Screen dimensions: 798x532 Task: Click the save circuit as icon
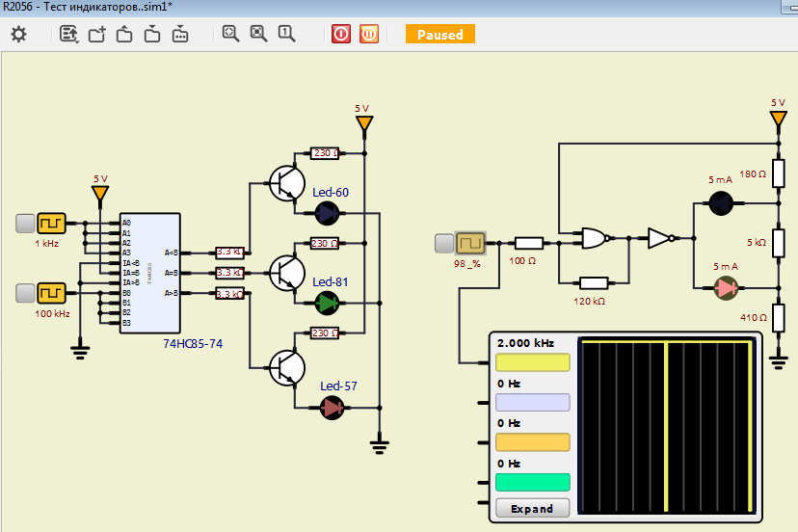click(180, 34)
